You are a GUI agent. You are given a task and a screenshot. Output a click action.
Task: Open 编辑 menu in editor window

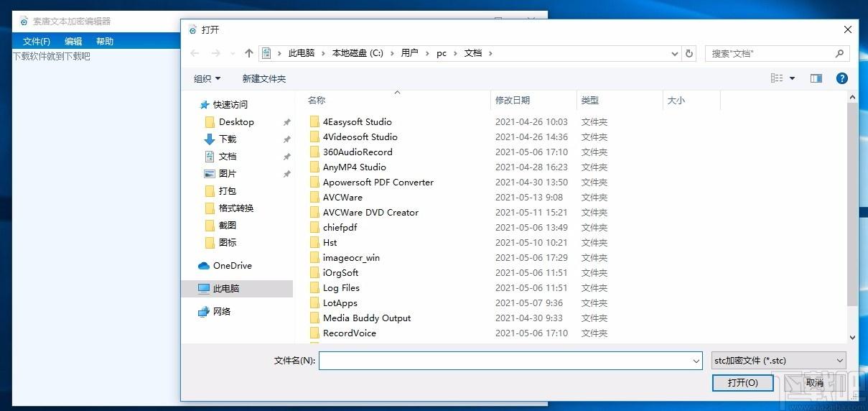(x=73, y=42)
